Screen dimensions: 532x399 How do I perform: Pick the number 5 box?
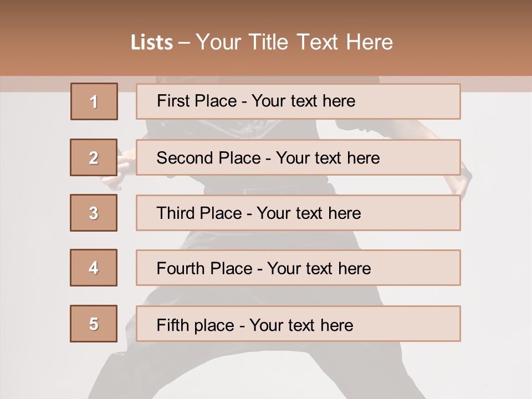point(94,324)
